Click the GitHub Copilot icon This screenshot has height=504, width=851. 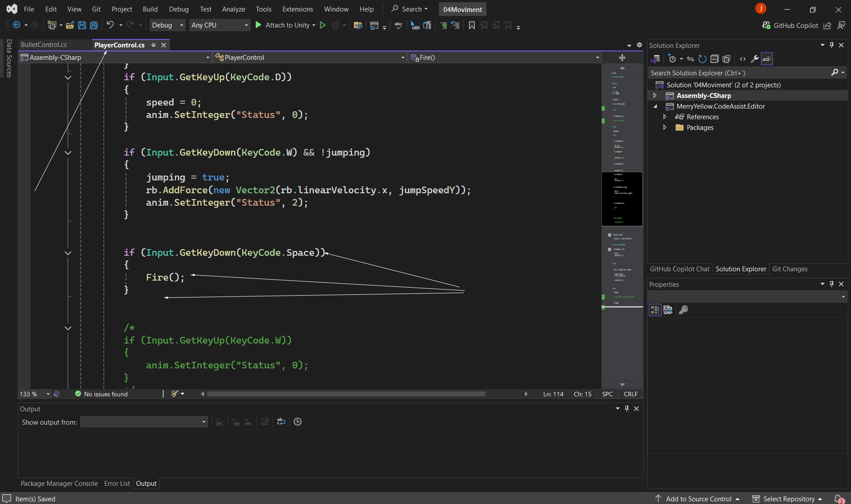click(x=766, y=26)
